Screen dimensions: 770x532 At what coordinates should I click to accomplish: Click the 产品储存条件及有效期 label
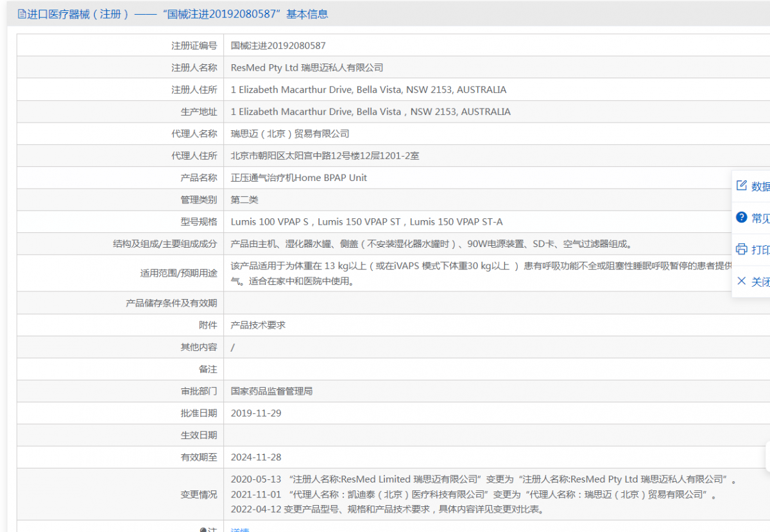pos(171,303)
